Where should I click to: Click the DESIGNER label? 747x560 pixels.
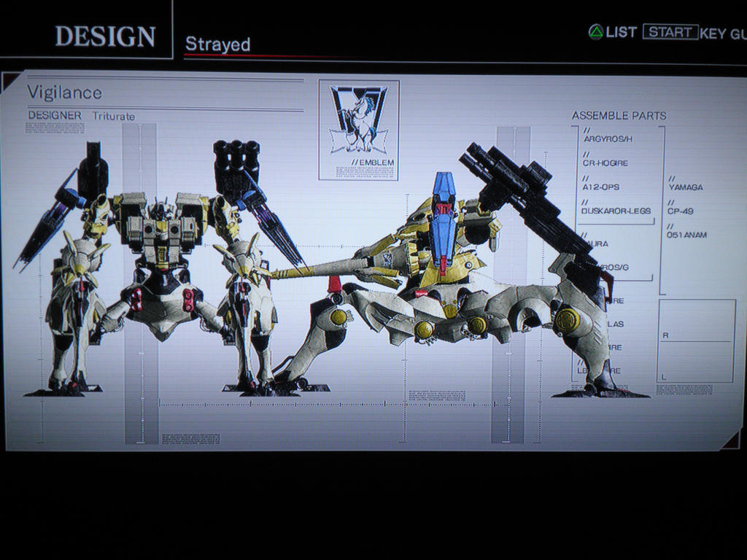[x=55, y=115]
